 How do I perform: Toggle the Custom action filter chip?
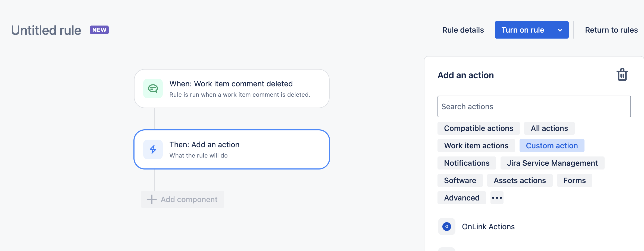tap(552, 146)
